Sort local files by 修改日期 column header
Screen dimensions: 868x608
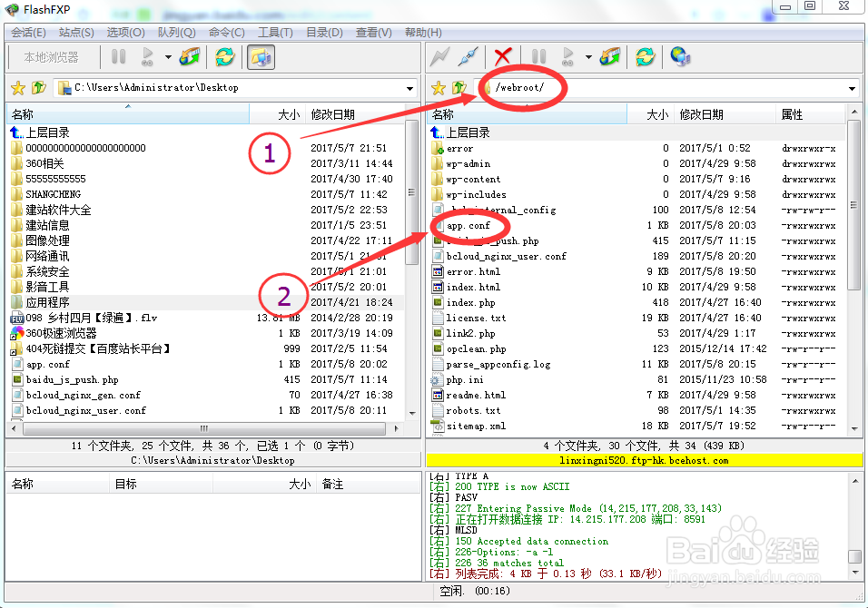tap(354, 114)
